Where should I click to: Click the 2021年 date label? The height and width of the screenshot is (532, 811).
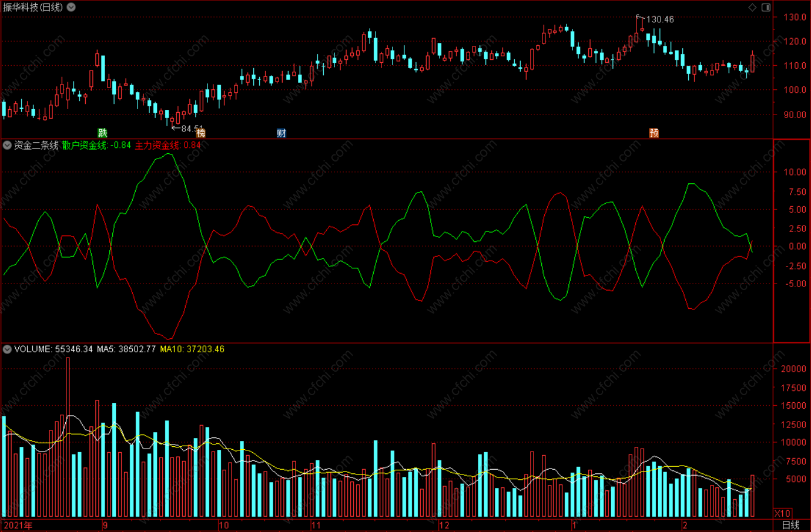18,525
